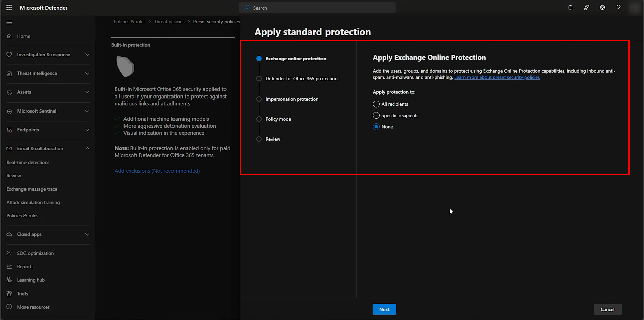
Task: Click Policies & rules breadcrumb
Action: pos(130,22)
